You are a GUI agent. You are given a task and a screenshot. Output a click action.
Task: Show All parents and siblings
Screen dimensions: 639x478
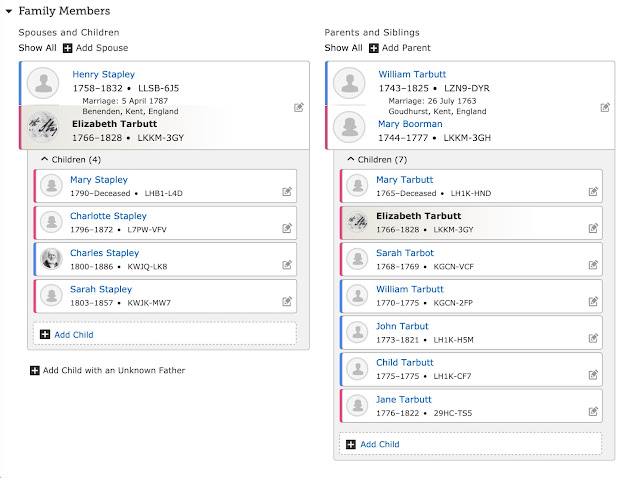pyautogui.click(x=343, y=48)
